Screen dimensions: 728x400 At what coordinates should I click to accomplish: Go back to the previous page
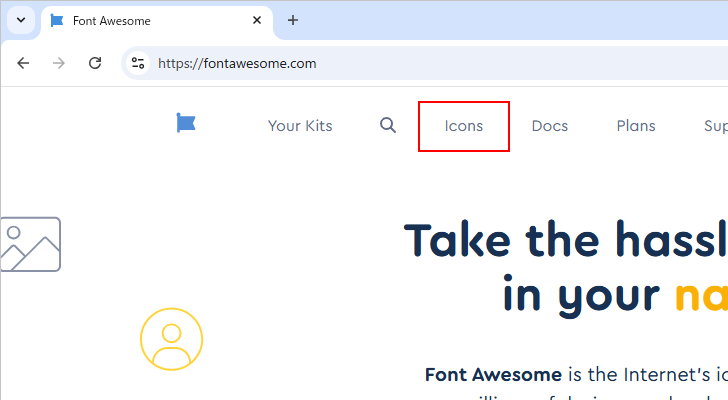(x=24, y=63)
